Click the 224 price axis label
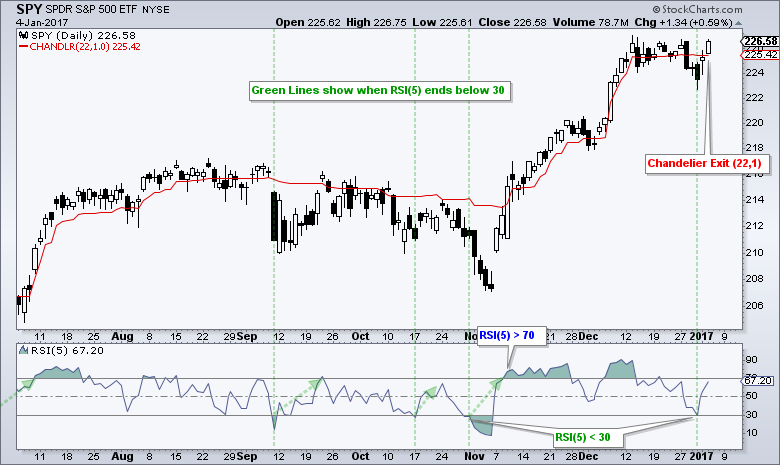 [x=755, y=73]
